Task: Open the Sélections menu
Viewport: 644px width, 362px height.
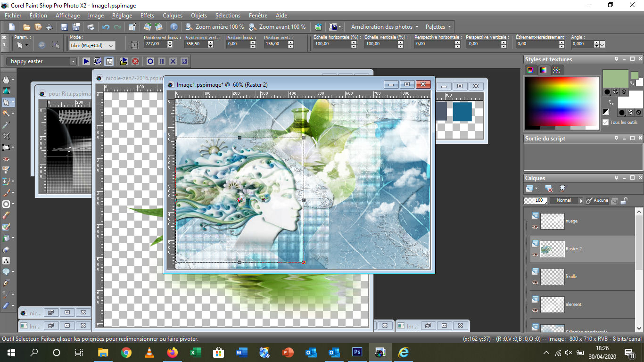Action: [x=228, y=16]
